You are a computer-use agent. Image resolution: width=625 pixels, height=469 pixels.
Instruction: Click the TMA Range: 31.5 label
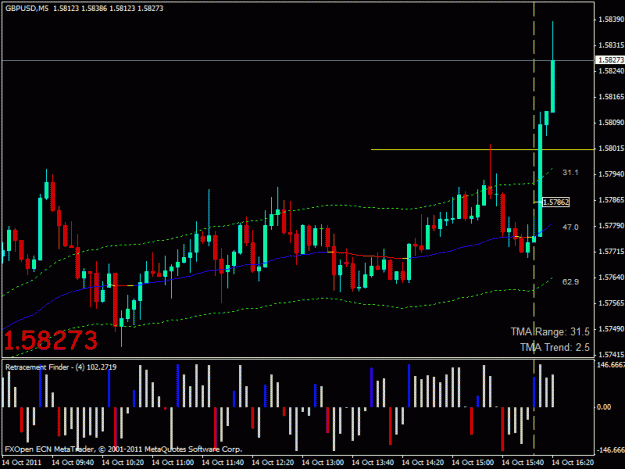tap(550, 332)
